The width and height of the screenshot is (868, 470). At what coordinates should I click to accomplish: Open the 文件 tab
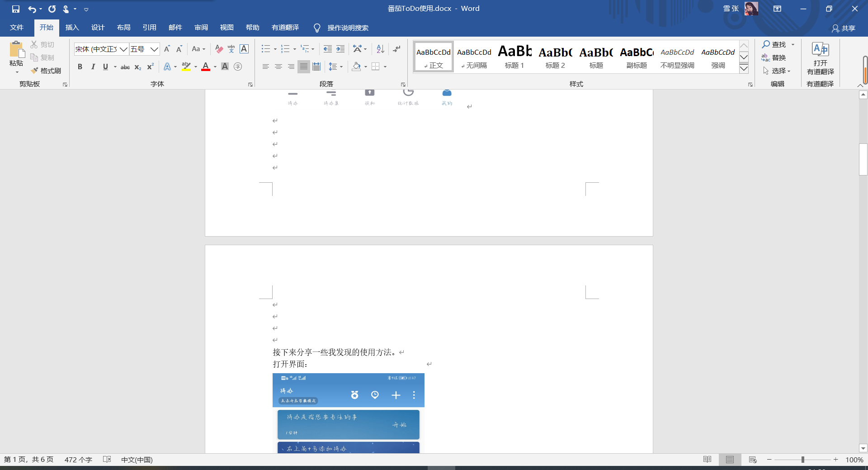(17, 28)
